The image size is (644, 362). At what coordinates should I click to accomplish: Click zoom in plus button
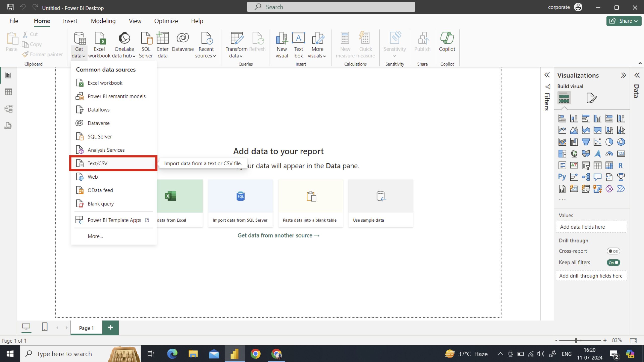605,340
